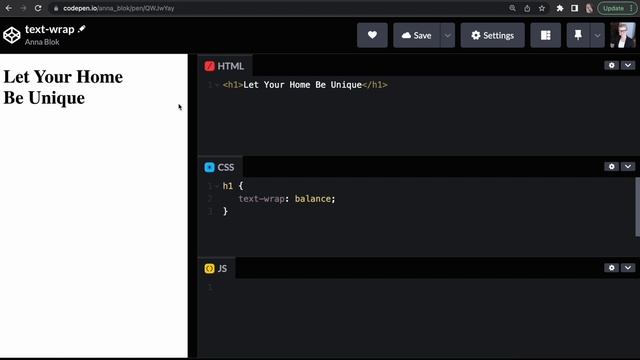Change the editor layout view
This screenshot has width=640, height=360.
546,35
